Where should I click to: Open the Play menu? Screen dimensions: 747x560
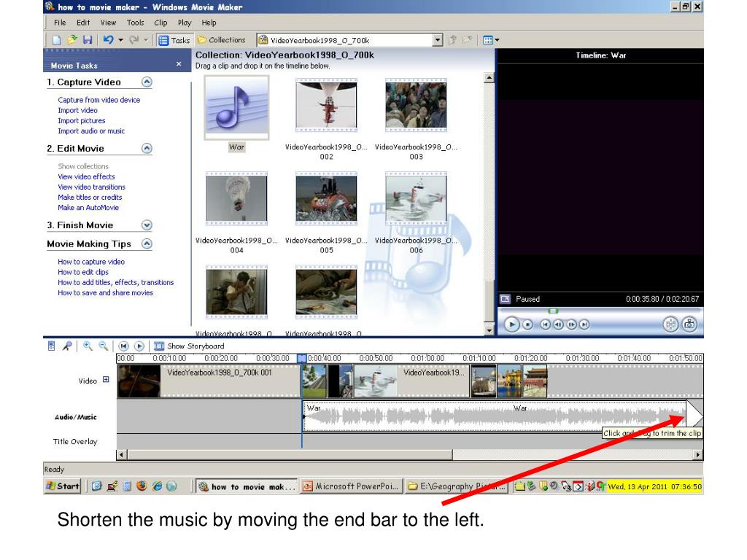pyautogui.click(x=185, y=23)
